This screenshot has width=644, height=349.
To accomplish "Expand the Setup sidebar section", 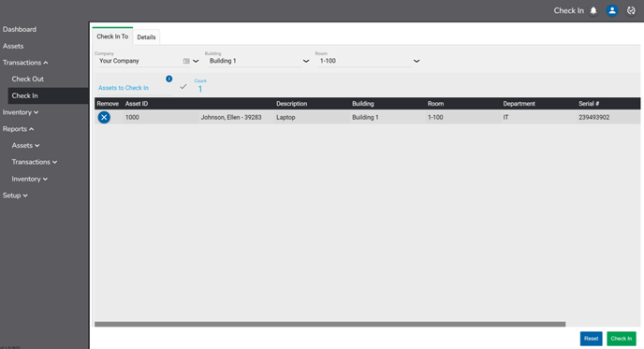I will 15,196.
